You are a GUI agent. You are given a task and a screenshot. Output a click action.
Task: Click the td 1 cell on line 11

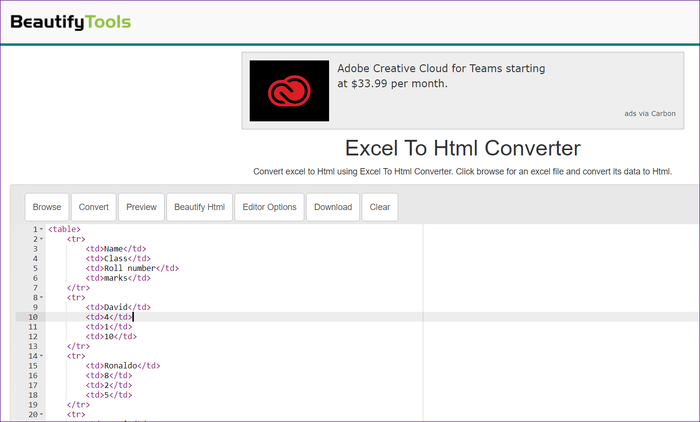[109, 327]
